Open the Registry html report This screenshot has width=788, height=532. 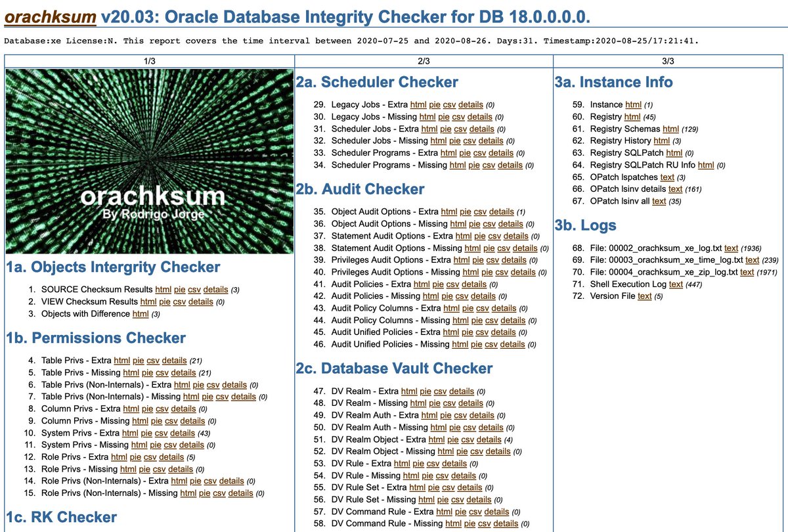(632, 116)
